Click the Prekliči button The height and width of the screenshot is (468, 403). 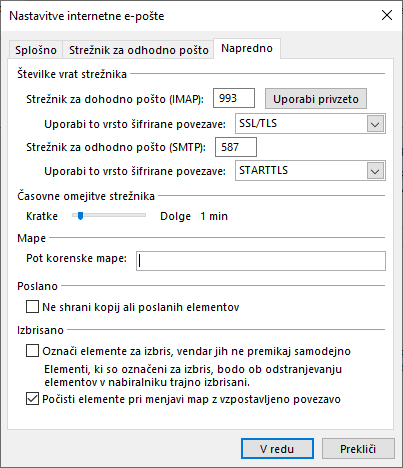(358, 449)
